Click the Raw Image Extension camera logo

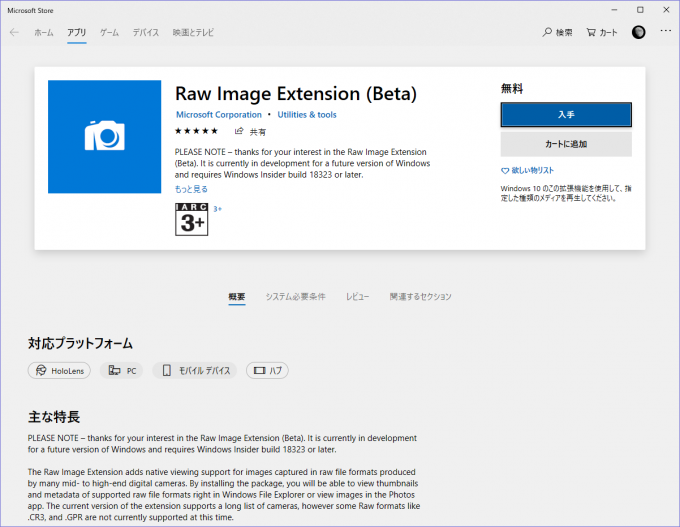coord(105,137)
